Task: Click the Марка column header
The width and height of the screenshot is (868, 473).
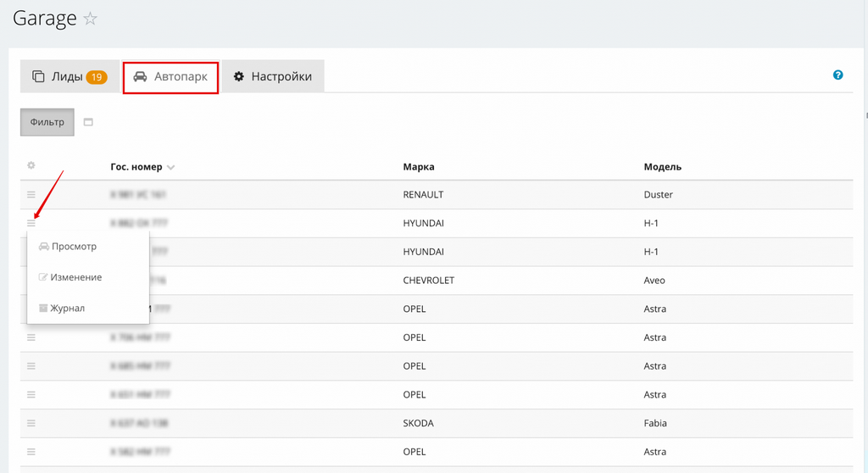Action: pyautogui.click(x=419, y=167)
